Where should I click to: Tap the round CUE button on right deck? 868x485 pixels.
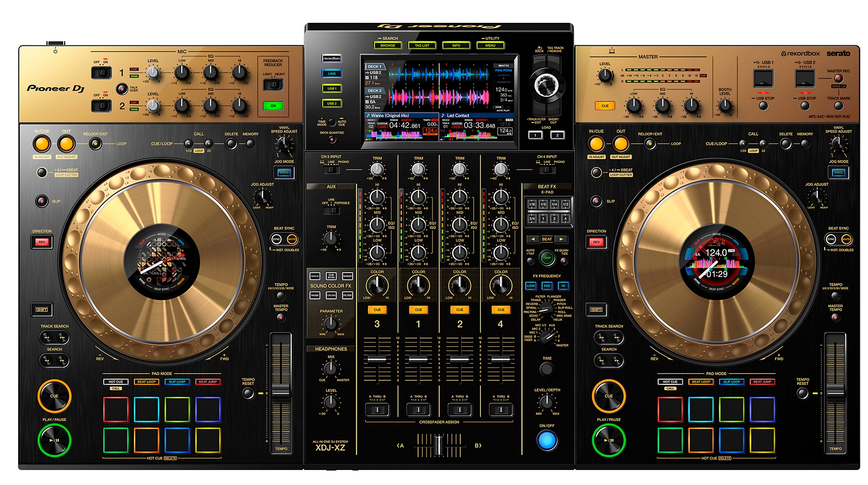[x=609, y=396]
